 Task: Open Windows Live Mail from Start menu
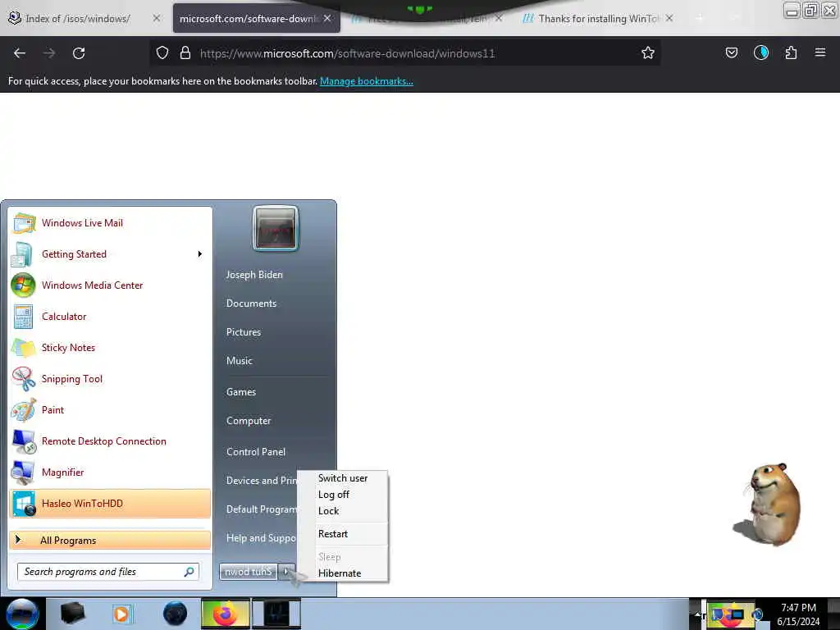110,223
